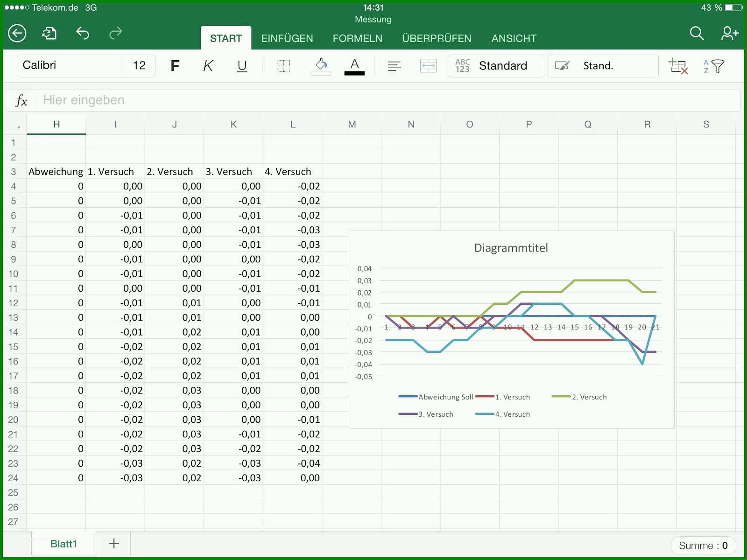
Task: Open the Stand. cell styles dropdown
Action: tap(603, 66)
